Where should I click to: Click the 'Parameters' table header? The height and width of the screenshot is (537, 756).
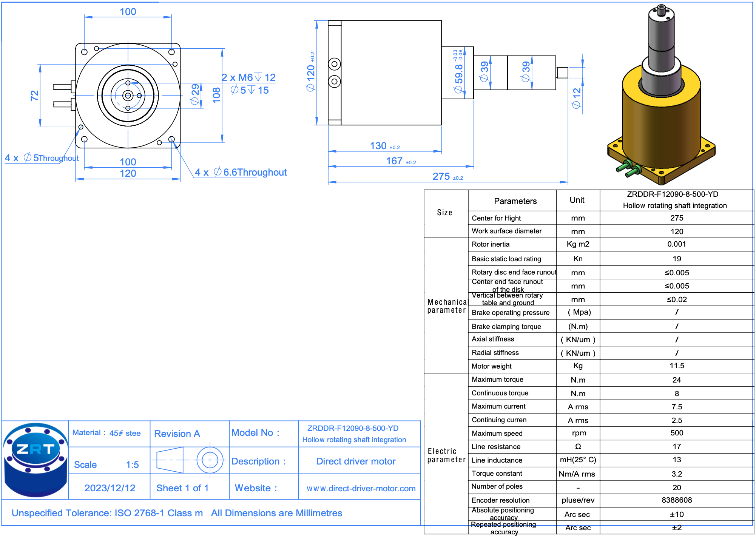click(x=515, y=201)
